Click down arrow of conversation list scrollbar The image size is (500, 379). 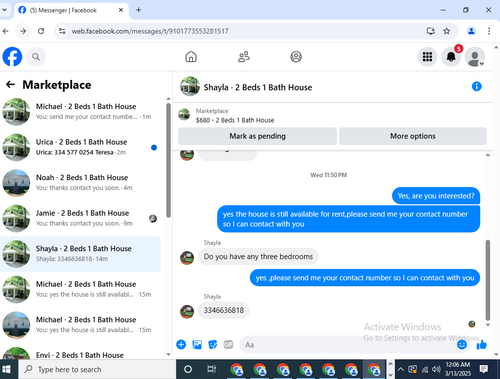tap(168, 355)
